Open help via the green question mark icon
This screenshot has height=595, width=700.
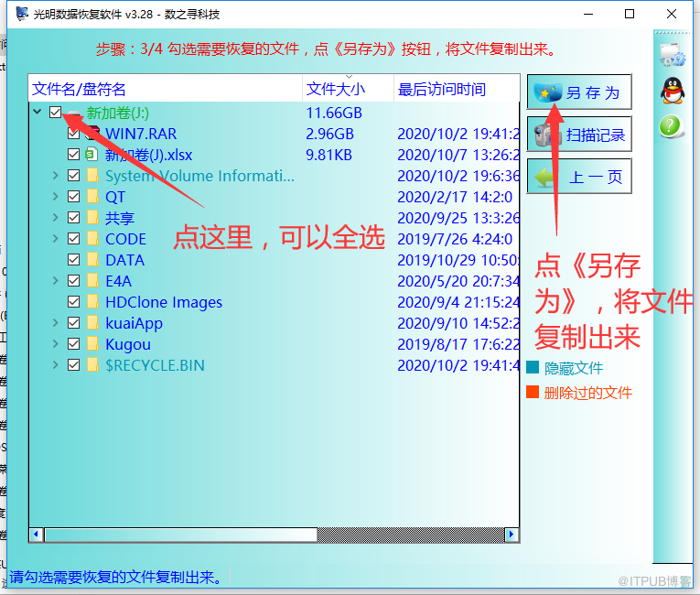pyautogui.click(x=671, y=127)
